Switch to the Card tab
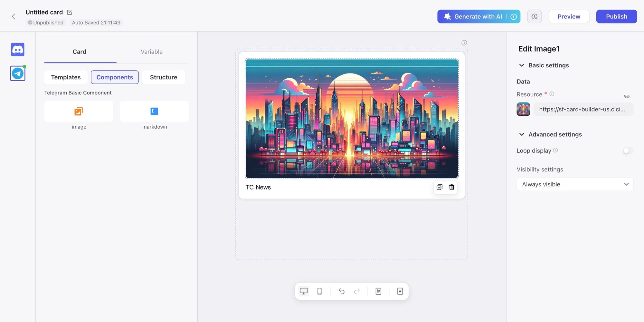644x322 pixels. (x=80, y=52)
